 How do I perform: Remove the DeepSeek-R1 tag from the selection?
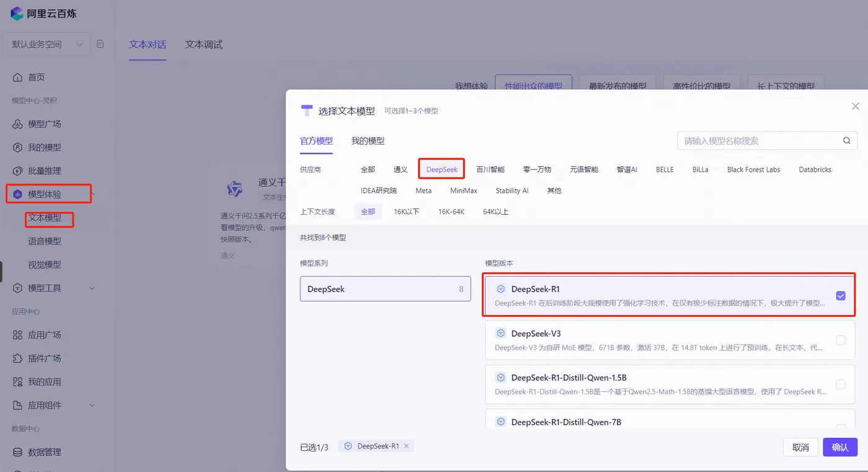coord(406,446)
